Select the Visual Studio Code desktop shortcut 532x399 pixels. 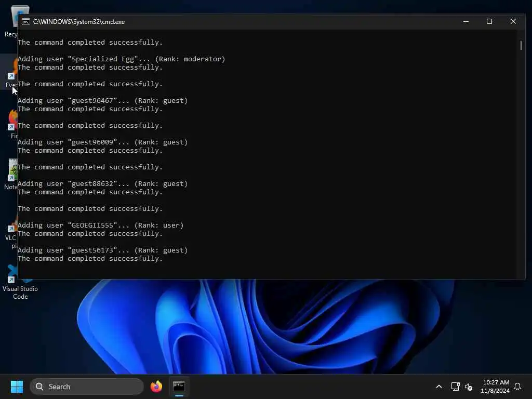point(20,282)
